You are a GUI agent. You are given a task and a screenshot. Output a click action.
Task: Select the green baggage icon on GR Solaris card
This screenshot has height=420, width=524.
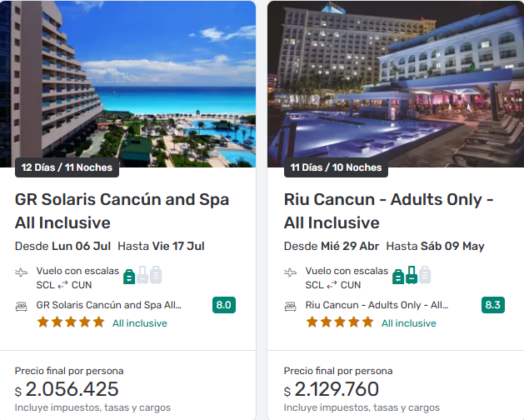tap(130, 276)
